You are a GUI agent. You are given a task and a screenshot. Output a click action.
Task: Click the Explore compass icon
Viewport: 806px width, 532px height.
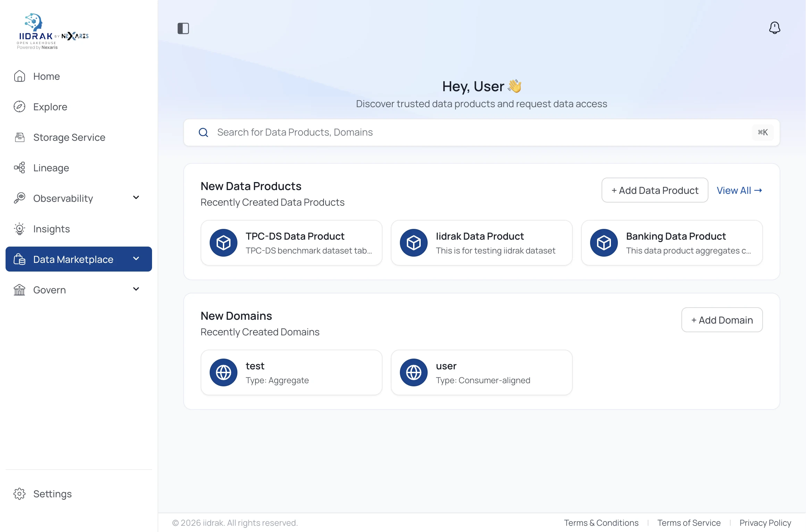click(19, 107)
